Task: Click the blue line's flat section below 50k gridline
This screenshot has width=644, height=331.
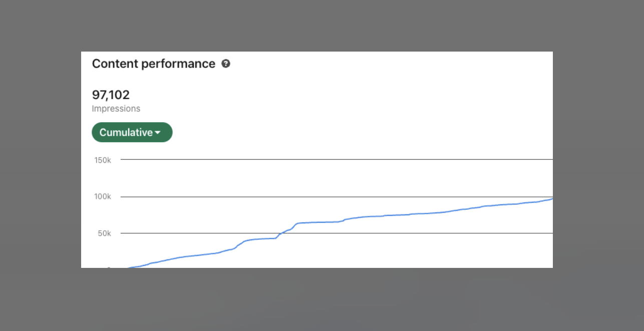Action: pos(263,238)
